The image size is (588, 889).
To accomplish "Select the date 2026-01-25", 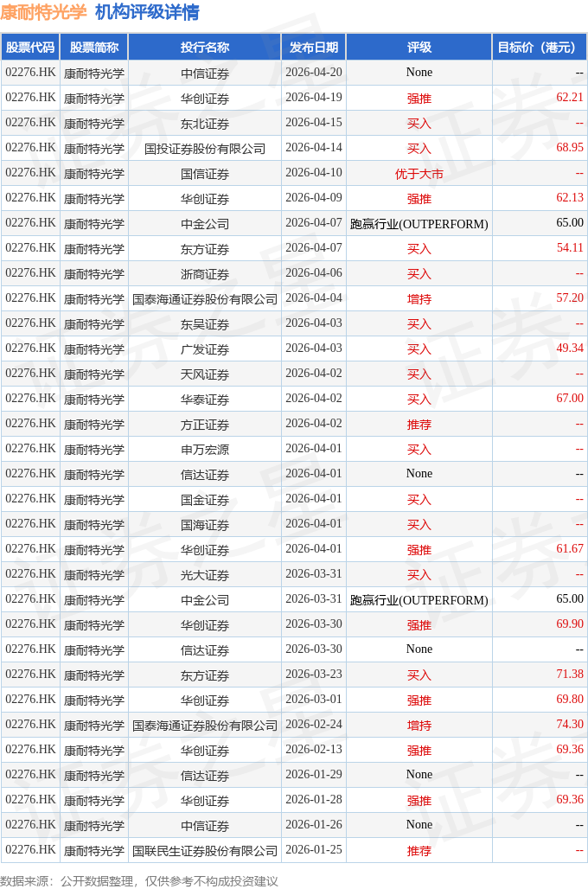I will pos(314,850).
